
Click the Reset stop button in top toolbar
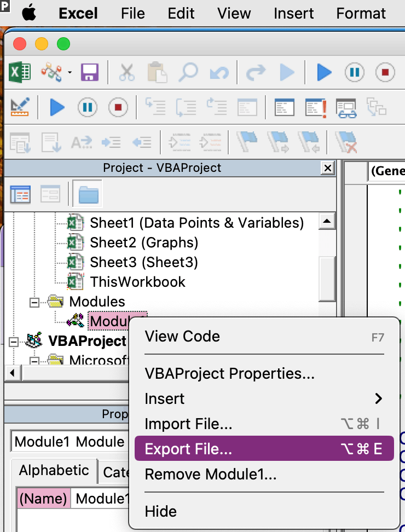pyautogui.click(x=385, y=72)
